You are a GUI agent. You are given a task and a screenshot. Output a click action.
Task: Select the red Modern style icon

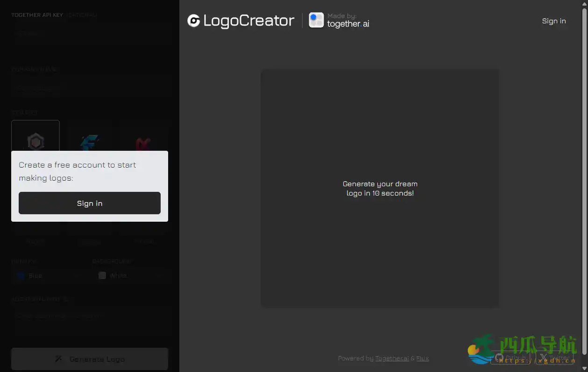(x=145, y=142)
